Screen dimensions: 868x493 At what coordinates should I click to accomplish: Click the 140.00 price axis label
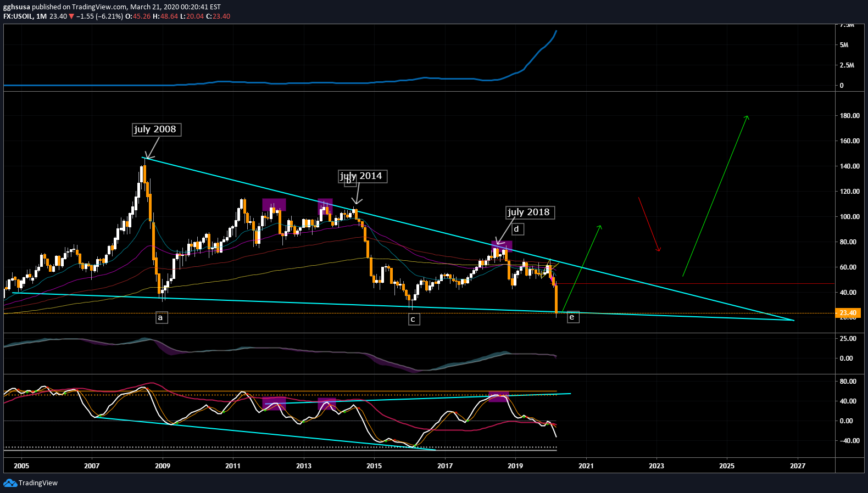click(849, 166)
